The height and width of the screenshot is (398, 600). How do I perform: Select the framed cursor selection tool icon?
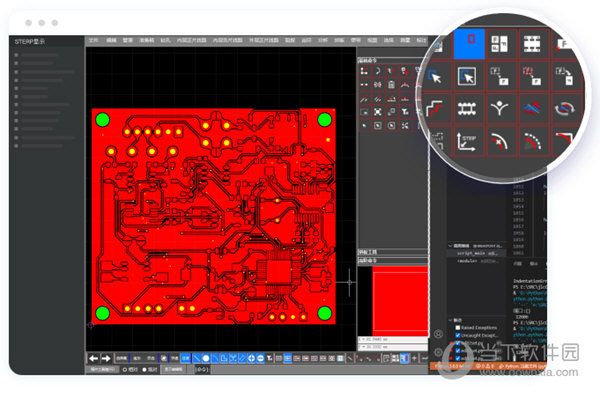click(467, 76)
